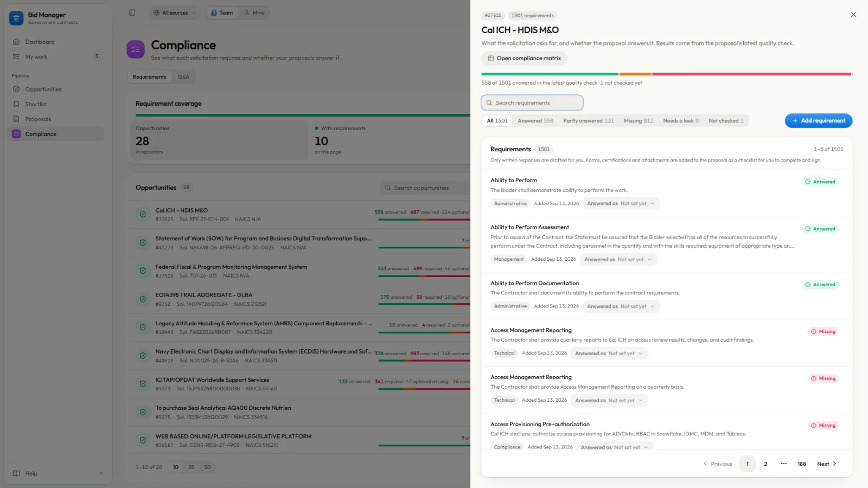Open compliance matrix button

(524, 58)
